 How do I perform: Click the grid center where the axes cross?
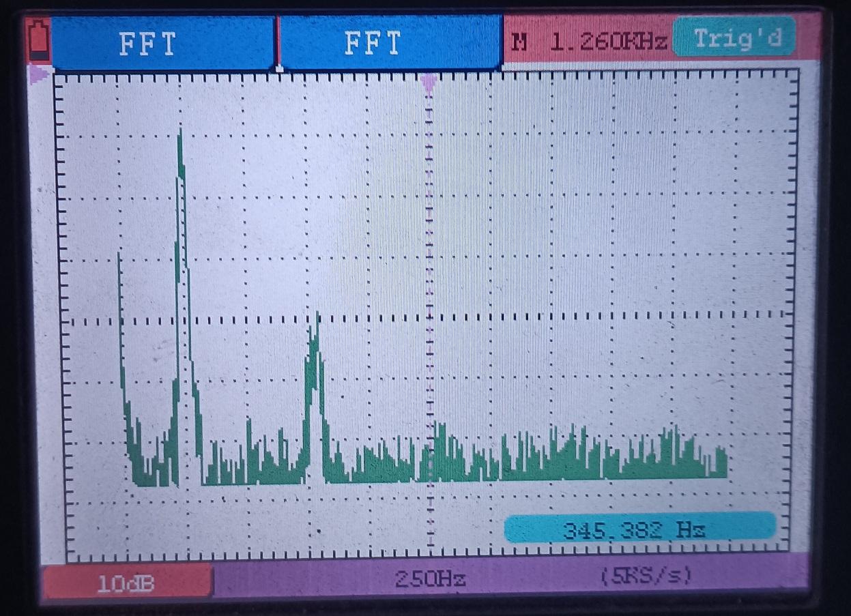click(430, 320)
